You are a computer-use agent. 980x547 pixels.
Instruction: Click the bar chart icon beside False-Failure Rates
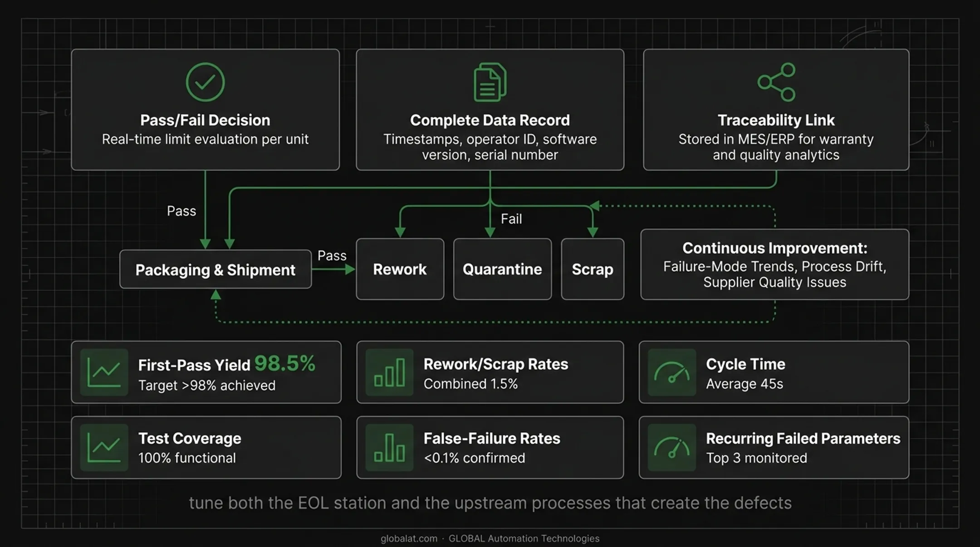(389, 448)
